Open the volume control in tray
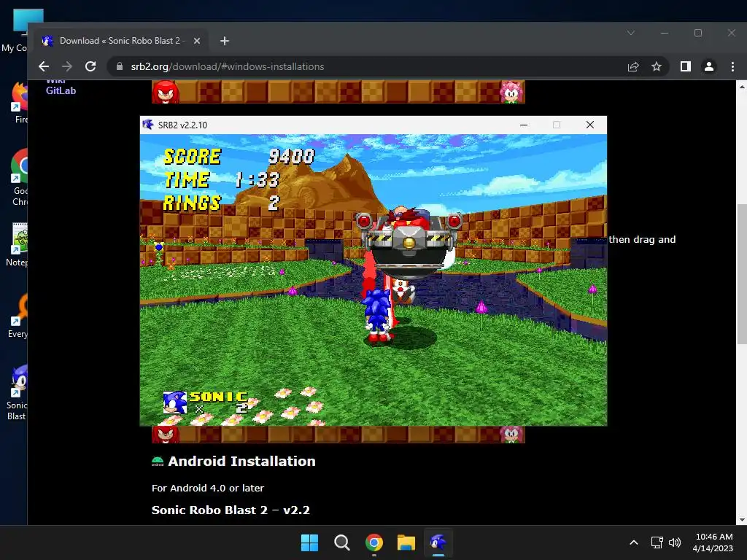The width and height of the screenshot is (747, 560). click(x=675, y=542)
